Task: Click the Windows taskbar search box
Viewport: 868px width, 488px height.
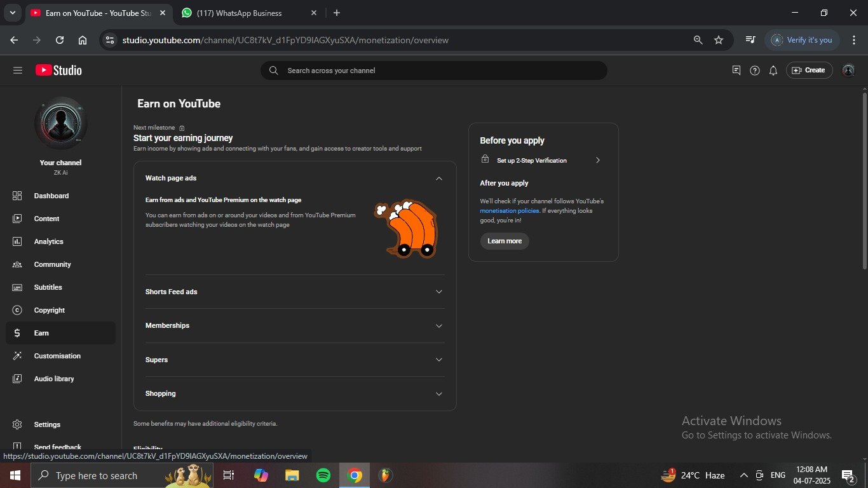Action: (x=122, y=475)
